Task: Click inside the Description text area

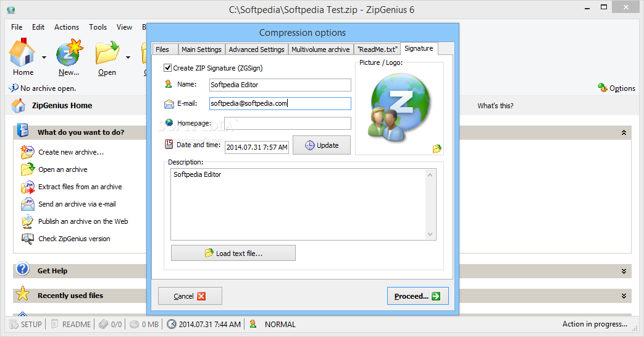Action: [299, 204]
